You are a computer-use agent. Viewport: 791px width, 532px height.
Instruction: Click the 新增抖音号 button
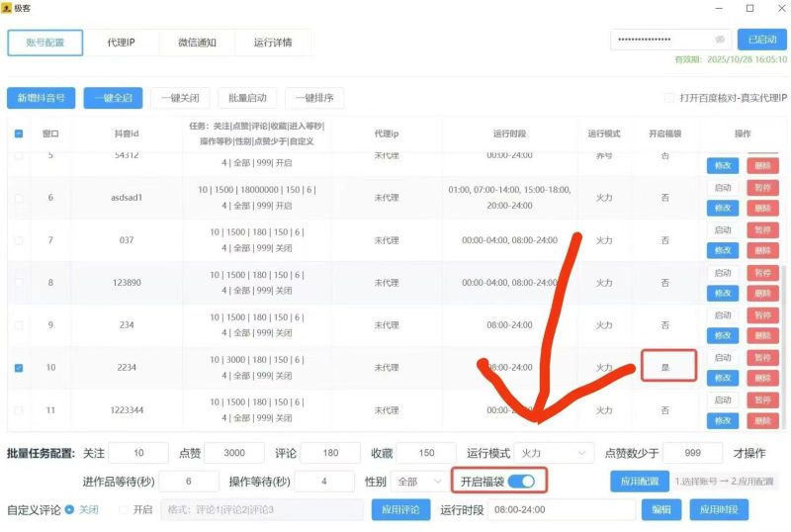(41, 98)
